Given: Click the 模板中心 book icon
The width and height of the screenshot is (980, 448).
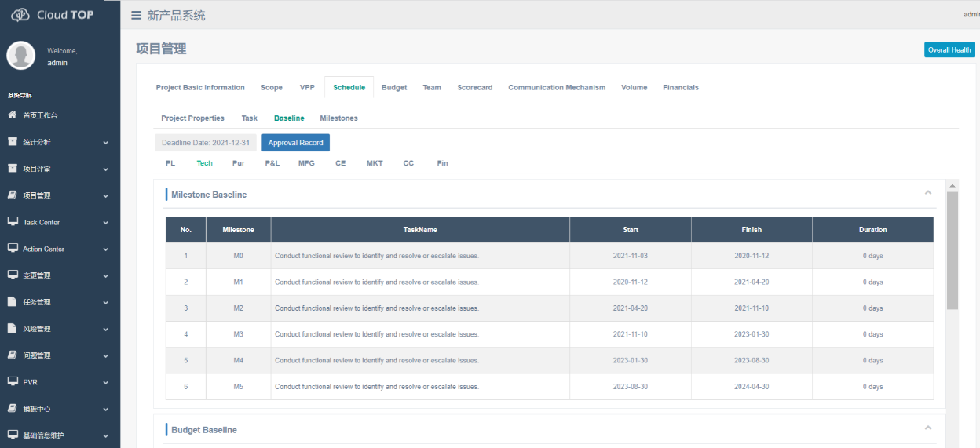Looking at the screenshot, I should click(x=13, y=409).
